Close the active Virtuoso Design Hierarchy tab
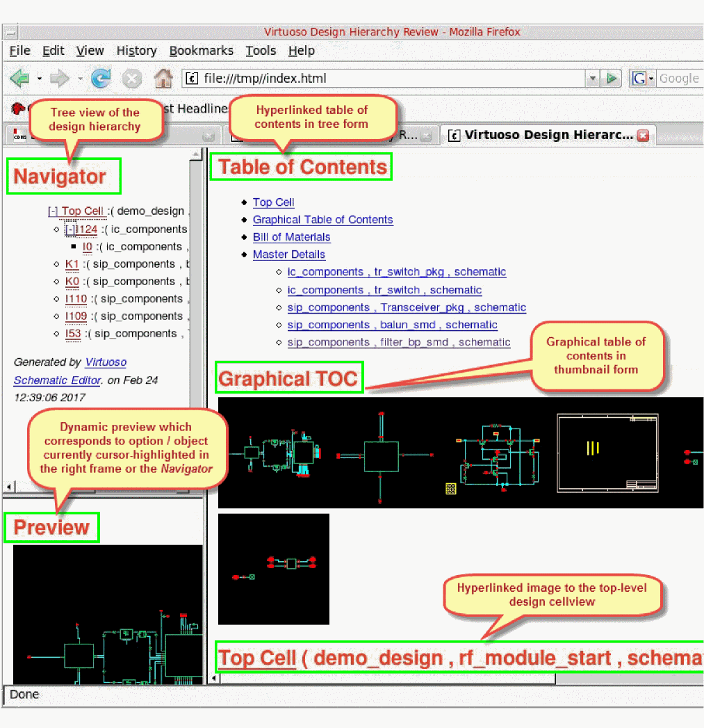This screenshot has width=704, height=728. 643,136
